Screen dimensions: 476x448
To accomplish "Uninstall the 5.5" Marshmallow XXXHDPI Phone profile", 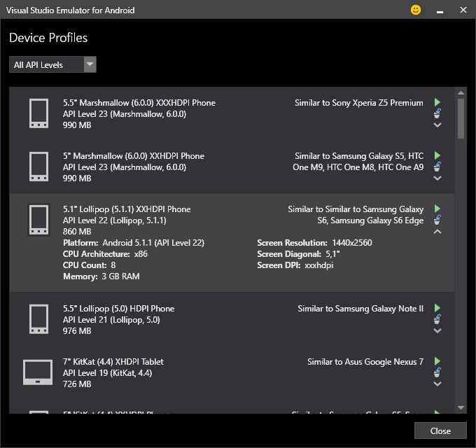I will [437, 113].
